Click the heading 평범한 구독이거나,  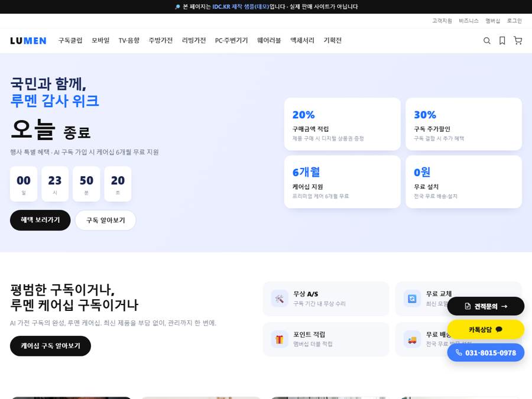point(63,290)
